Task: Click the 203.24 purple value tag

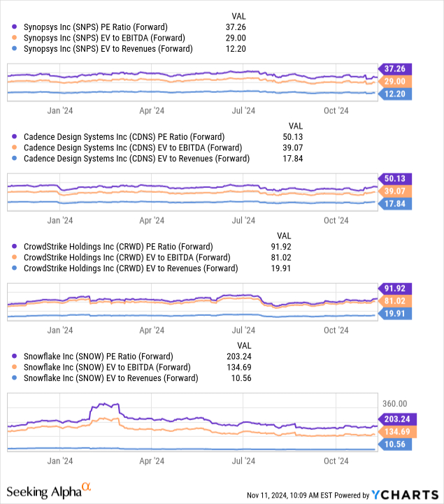Action: click(399, 419)
